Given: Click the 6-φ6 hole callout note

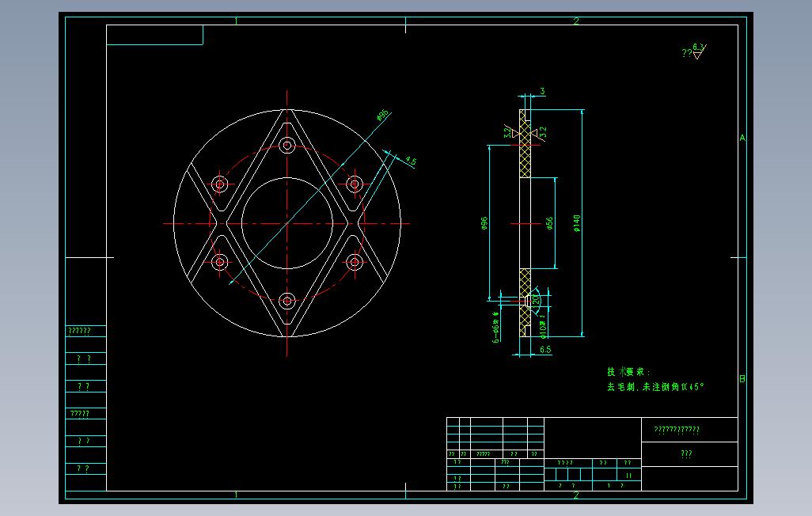Looking at the screenshot, I should (x=496, y=327).
